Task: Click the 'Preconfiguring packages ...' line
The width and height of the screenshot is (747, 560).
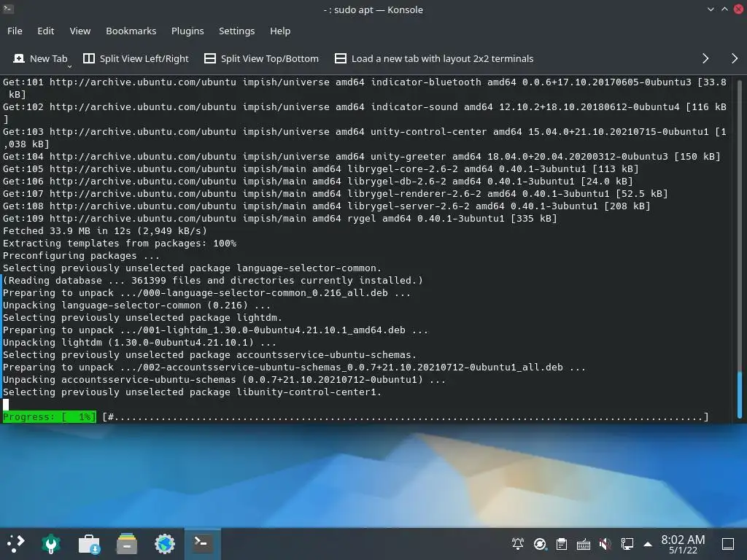Action: tap(82, 256)
